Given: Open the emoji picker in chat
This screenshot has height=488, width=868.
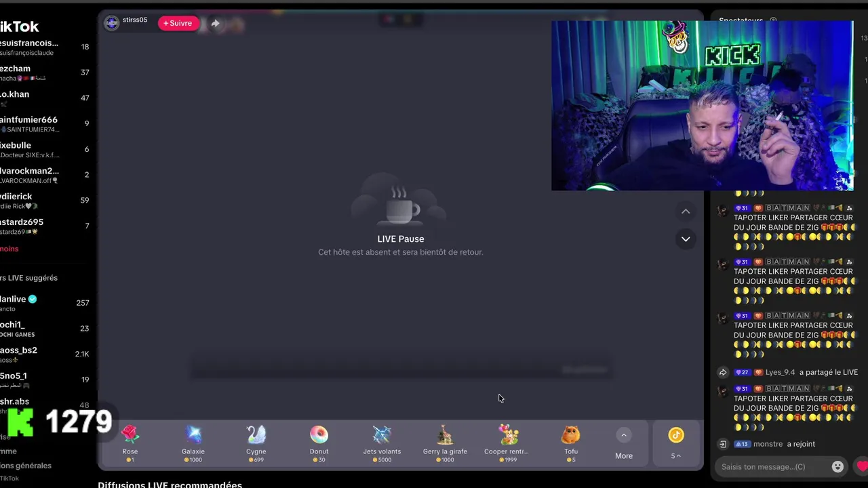Looking at the screenshot, I should point(837,466).
